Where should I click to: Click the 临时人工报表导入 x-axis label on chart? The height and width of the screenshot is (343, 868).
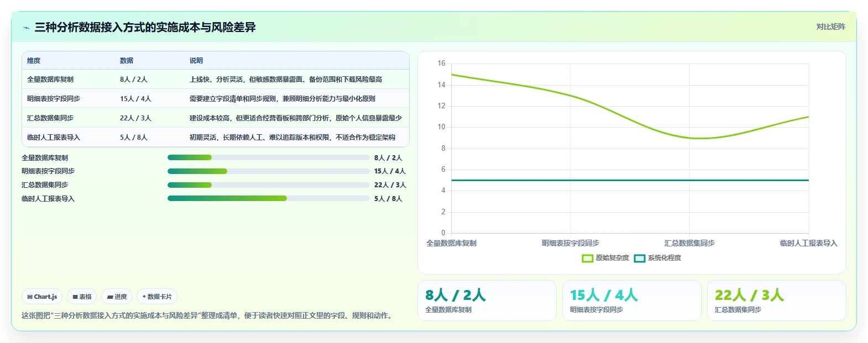[809, 243]
